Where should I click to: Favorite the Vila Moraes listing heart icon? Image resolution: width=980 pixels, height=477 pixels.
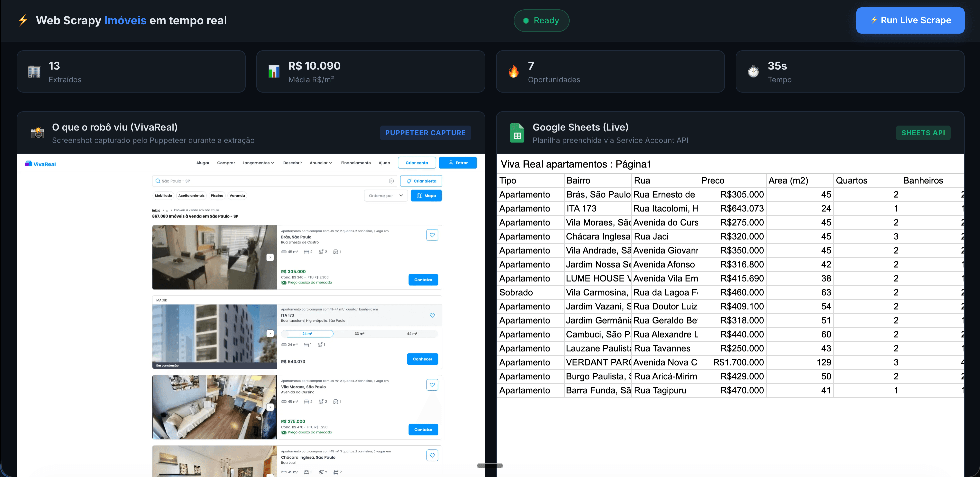[432, 385]
